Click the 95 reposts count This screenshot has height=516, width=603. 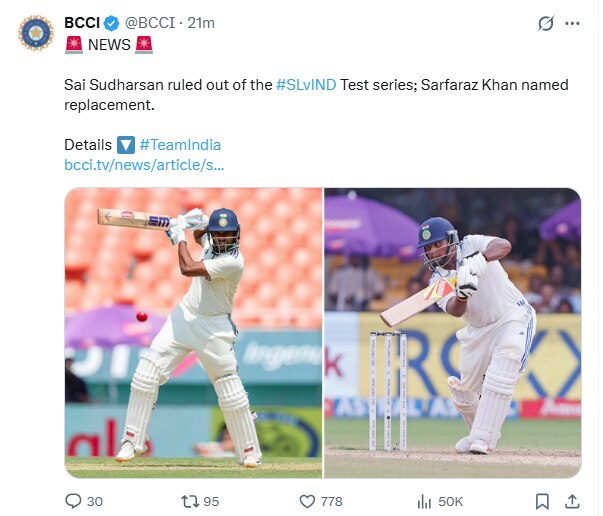tap(211, 501)
